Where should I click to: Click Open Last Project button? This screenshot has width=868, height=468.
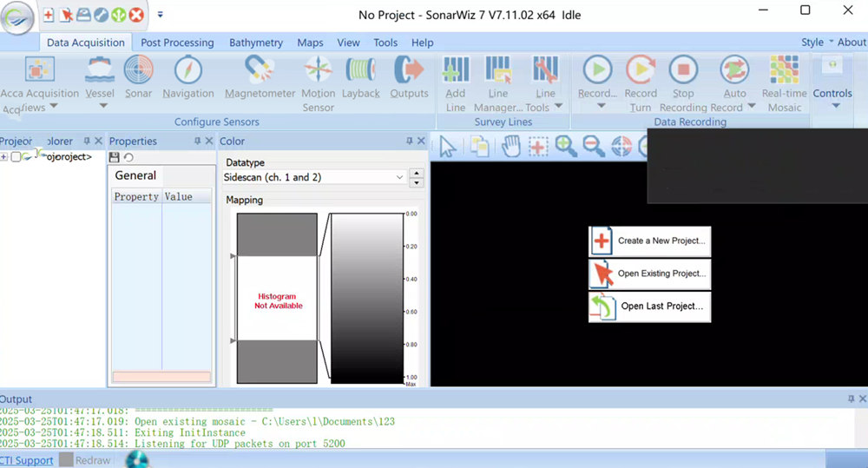pyautogui.click(x=649, y=307)
